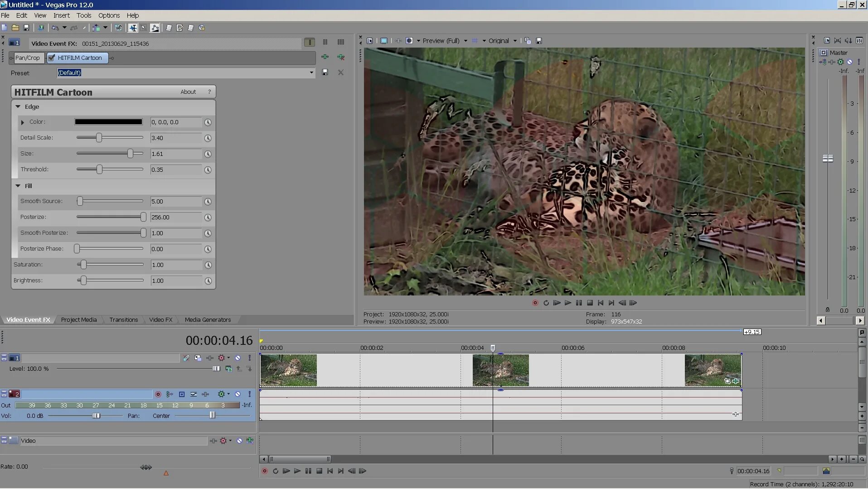Open the Preset dropdown list
868x489 pixels.
[x=311, y=73]
